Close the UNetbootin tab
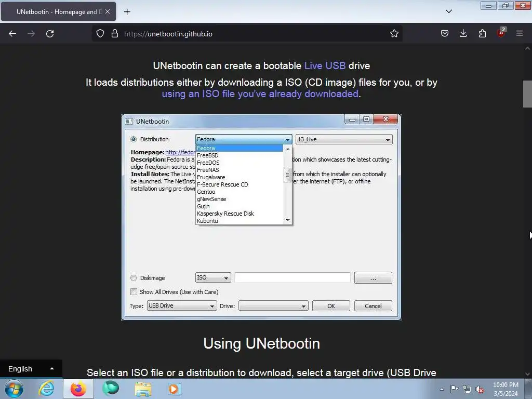The width and height of the screenshot is (532, 399). (x=108, y=11)
